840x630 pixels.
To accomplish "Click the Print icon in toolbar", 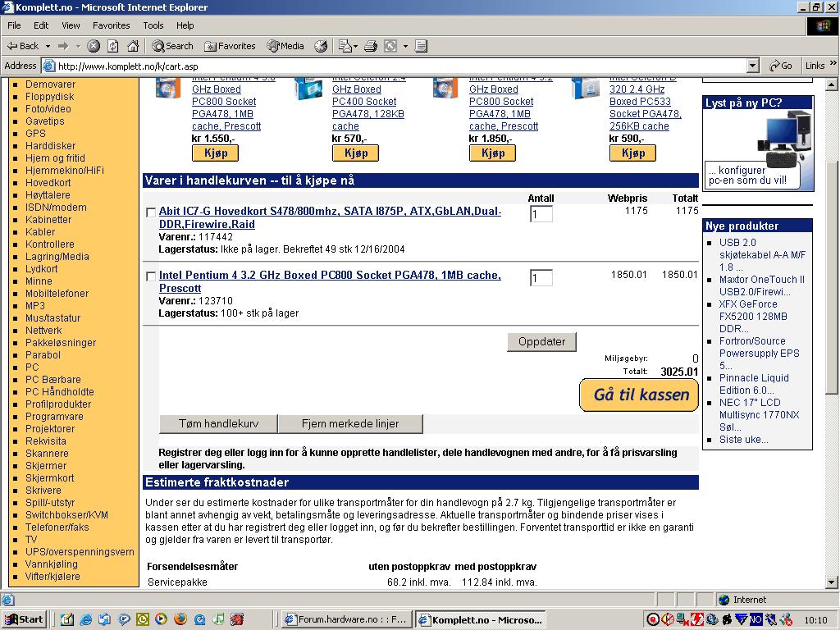I will [x=371, y=46].
